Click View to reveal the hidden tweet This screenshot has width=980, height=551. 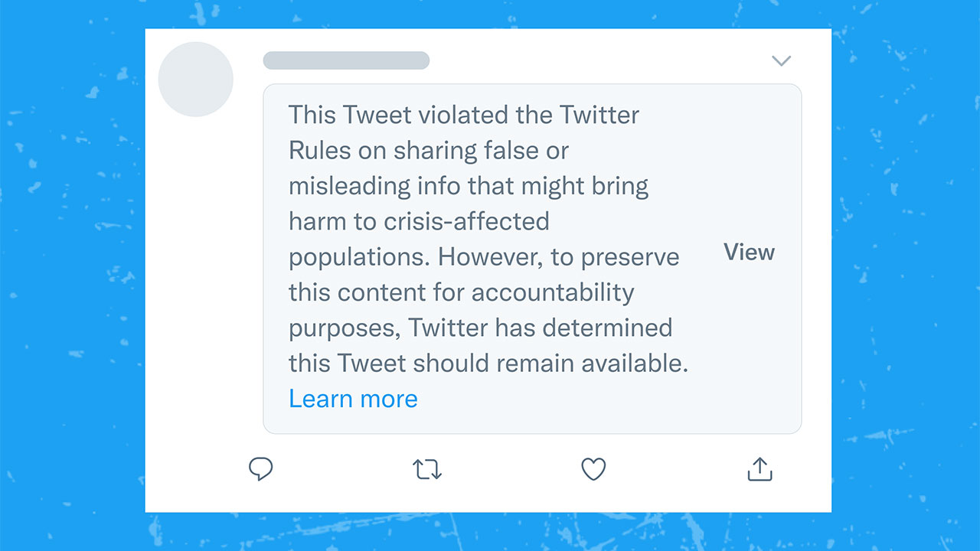[749, 253]
